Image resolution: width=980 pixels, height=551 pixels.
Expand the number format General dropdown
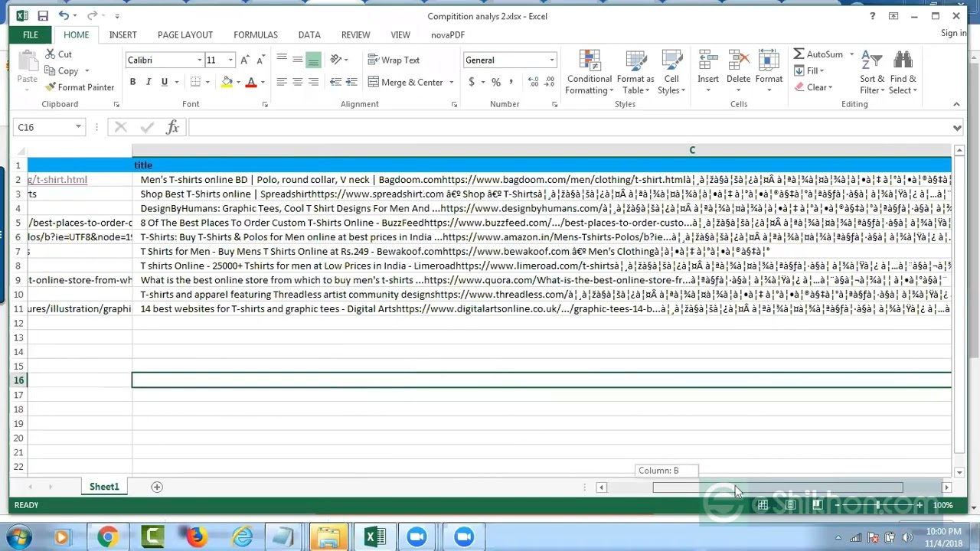tap(551, 60)
